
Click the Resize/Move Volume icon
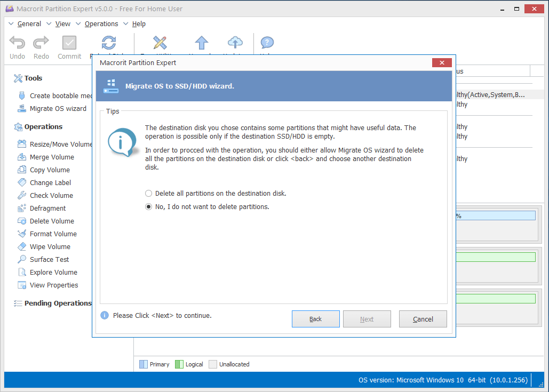point(22,144)
